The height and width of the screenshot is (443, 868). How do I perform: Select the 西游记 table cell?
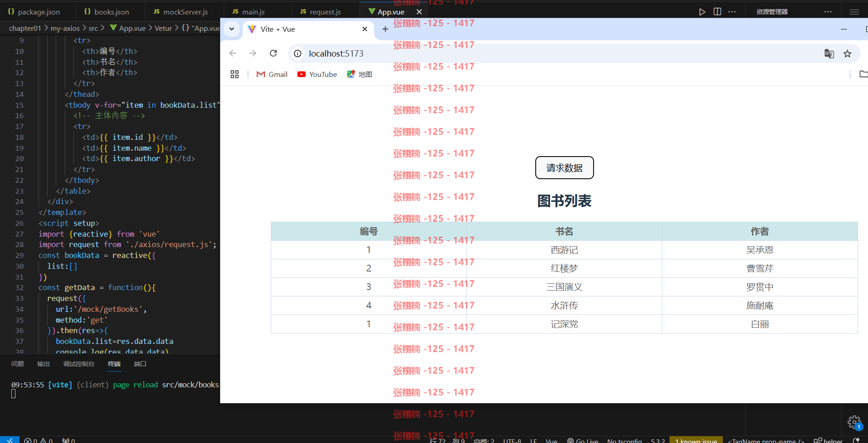coord(564,250)
